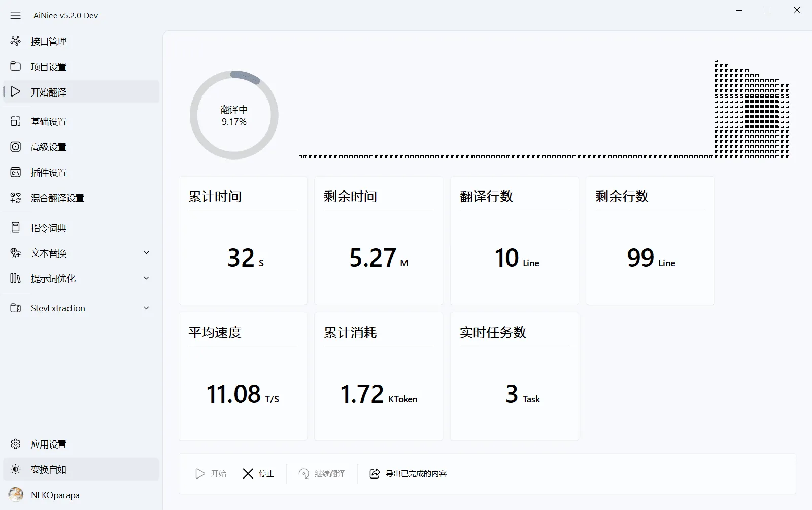
Task: Click the 平均速度 11.08 T/S card
Action: coord(243,376)
